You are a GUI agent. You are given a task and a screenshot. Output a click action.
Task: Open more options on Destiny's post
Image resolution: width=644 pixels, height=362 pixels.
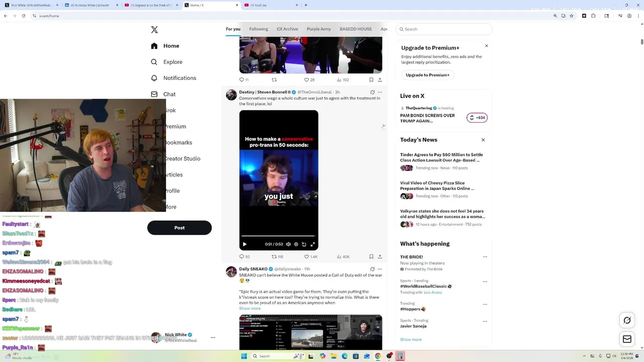(380, 93)
